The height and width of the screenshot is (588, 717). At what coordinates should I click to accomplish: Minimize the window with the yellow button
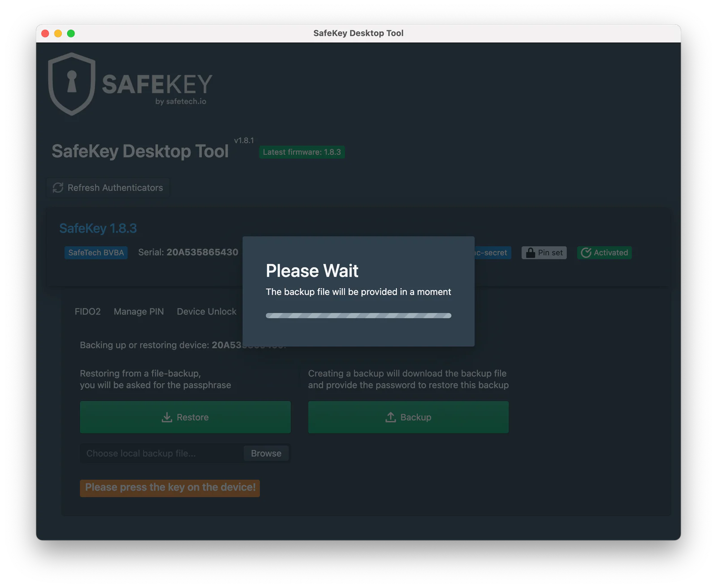click(x=58, y=33)
